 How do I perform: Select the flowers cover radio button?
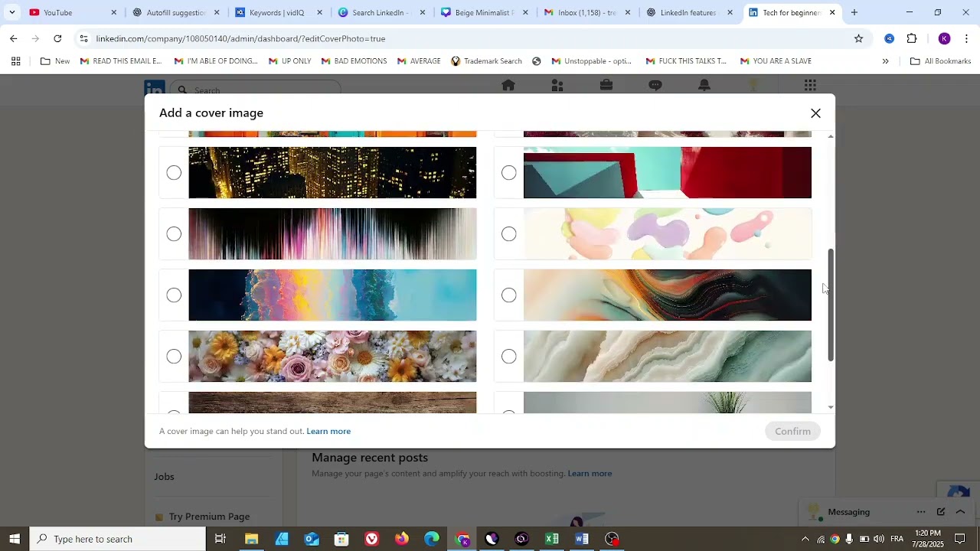click(174, 357)
